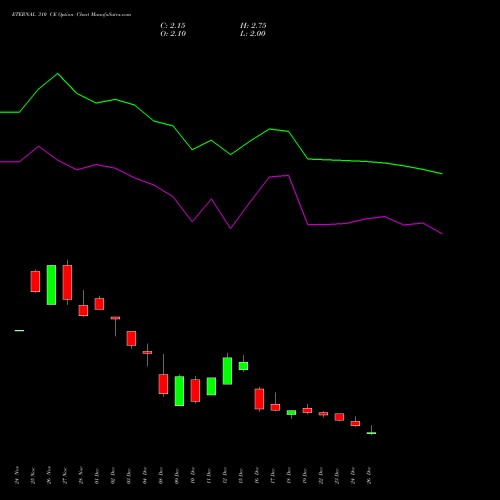Click the red candlestick for 08 Dec
Screen dimensions: 500x500
pos(163,384)
